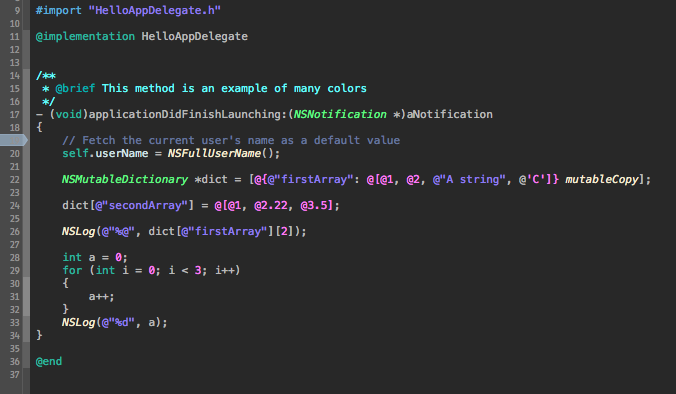This screenshot has height=394, width=676.
Task: Click the @end keyword
Action: tap(49, 361)
